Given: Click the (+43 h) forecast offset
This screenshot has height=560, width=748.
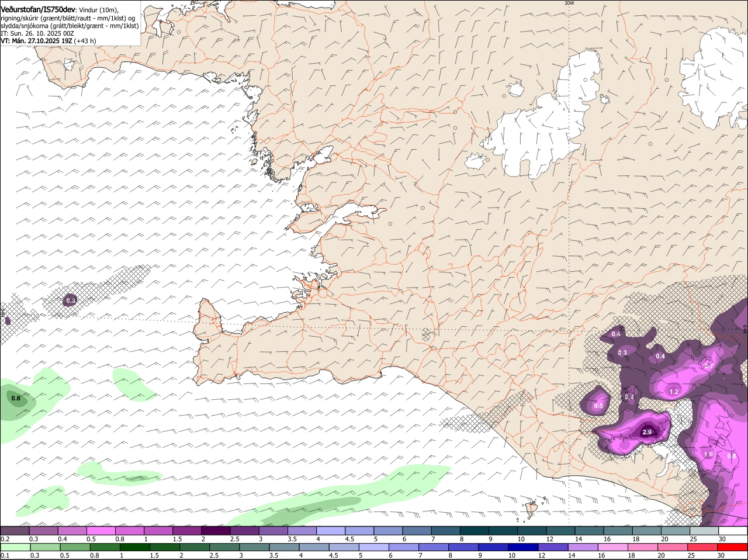Looking at the screenshot, I should click(85, 41).
